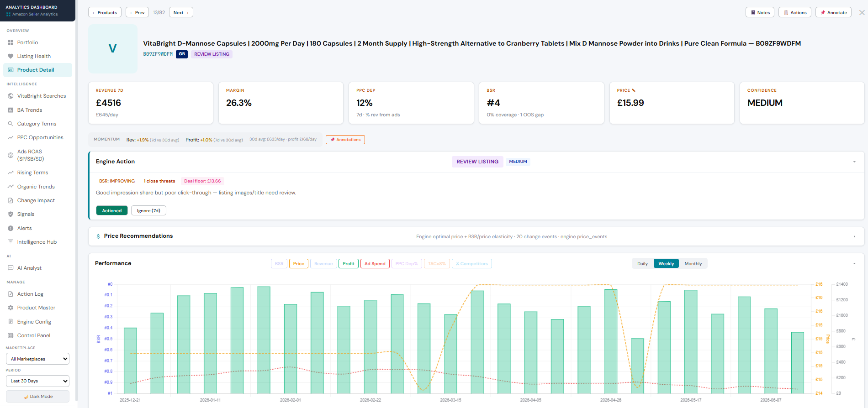Open the Actions menu button
Image resolution: width=868 pixels, height=408 pixels.
pyautogui.click(x=795, y=12)
